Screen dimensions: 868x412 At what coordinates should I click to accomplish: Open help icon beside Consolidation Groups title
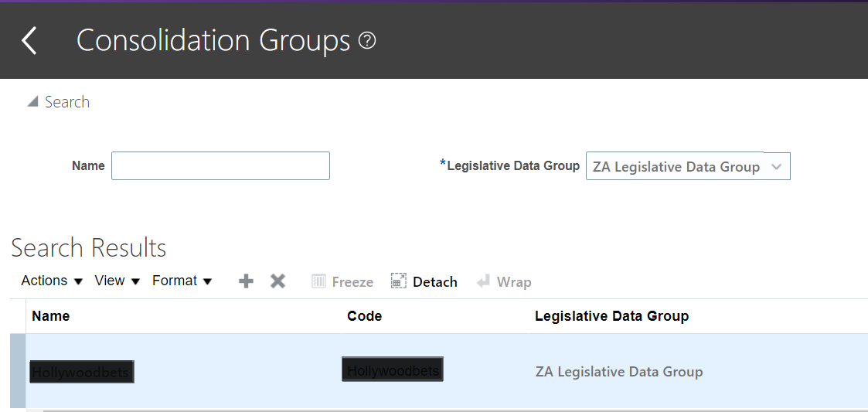(x=367, y=40)
